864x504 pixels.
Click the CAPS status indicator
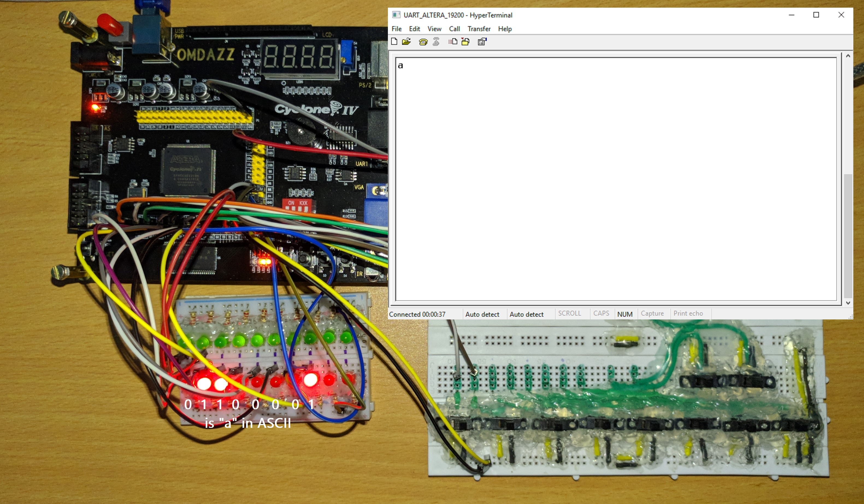[601, 313]
